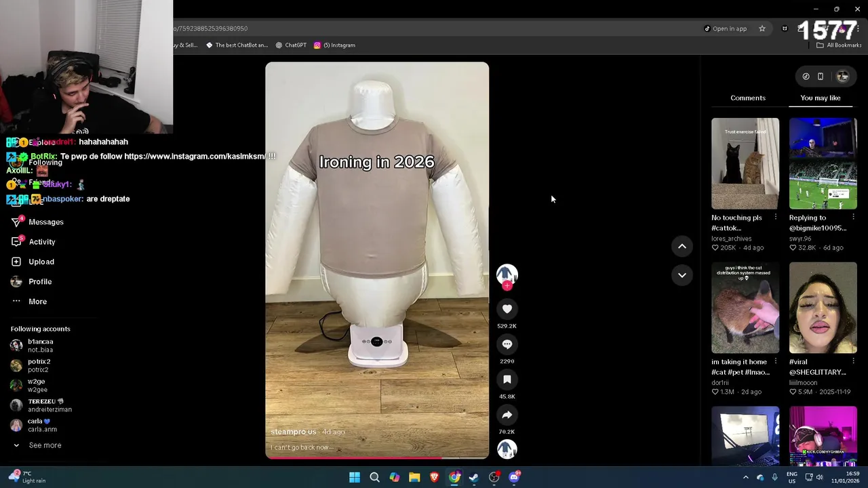Image resolution: width=868 pixels, height=488 pixels.
Task: Open Upload in the sidebar
Action: pos(33,262)
